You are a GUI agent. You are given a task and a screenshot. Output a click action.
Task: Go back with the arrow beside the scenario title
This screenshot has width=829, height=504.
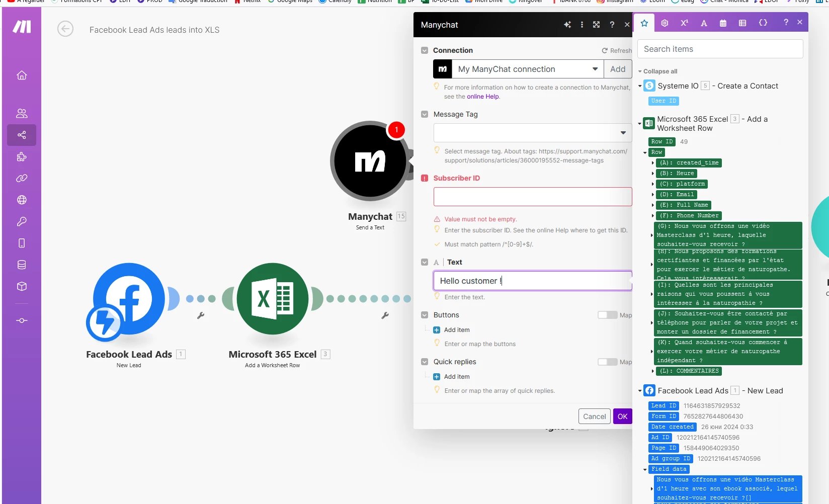pyautogui.click(x=65, y=29)
